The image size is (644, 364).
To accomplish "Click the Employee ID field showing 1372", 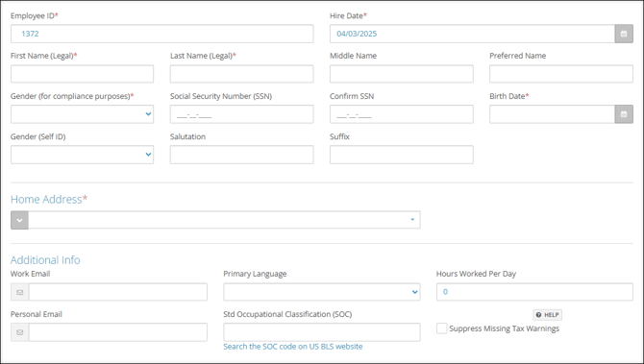I will click(x=161, y=34).
